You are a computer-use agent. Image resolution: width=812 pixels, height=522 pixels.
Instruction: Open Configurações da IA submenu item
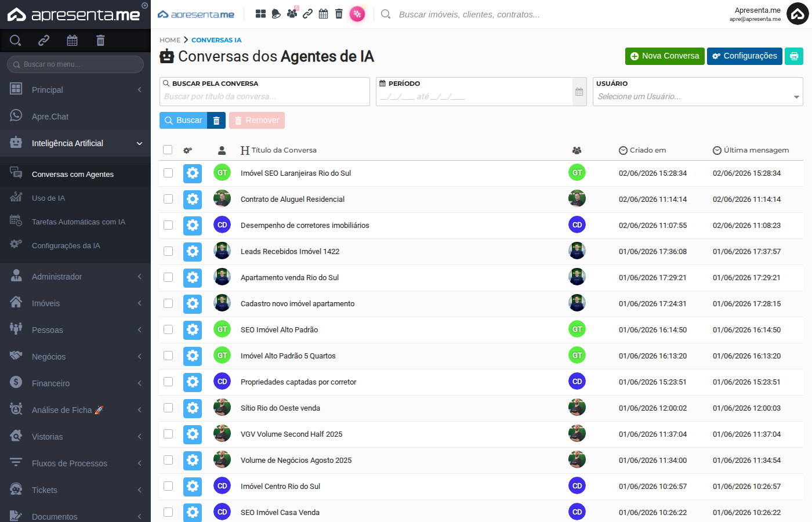(75, 245)
